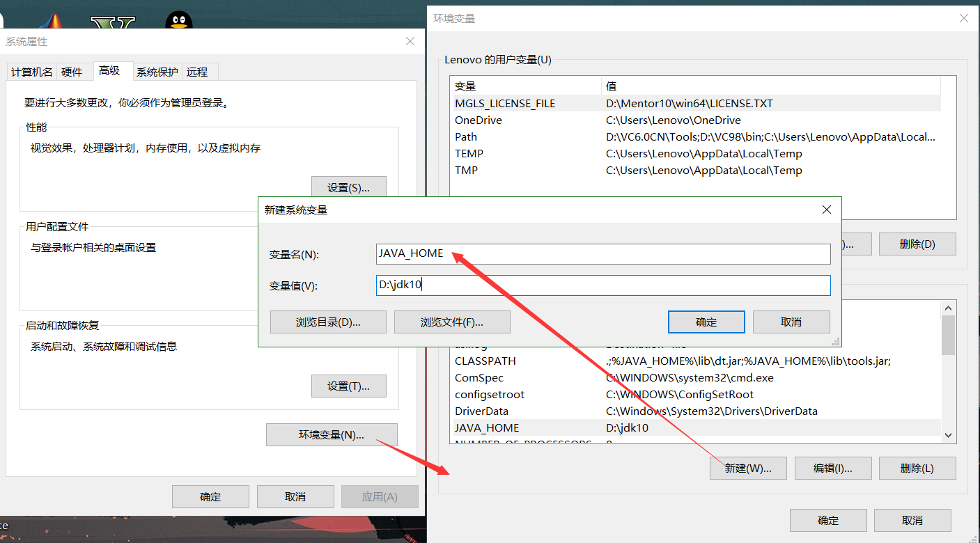Switch to the 计算机名 tab
Image resolution: width=980 pixels, height=543 pixels.
(31, 72)
